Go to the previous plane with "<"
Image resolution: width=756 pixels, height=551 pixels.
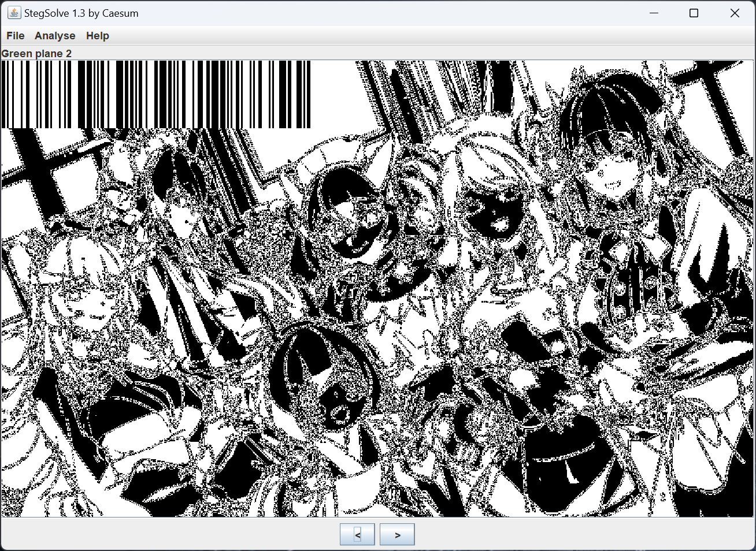[357, 535]
